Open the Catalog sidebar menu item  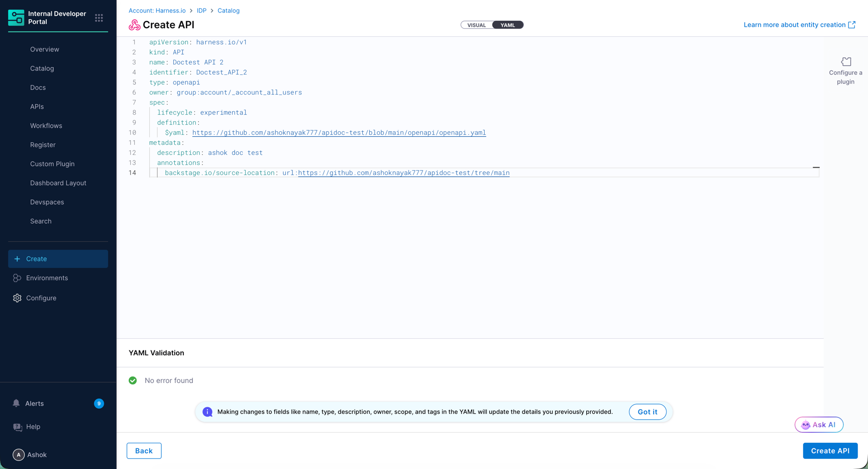(x=42, y=68)
